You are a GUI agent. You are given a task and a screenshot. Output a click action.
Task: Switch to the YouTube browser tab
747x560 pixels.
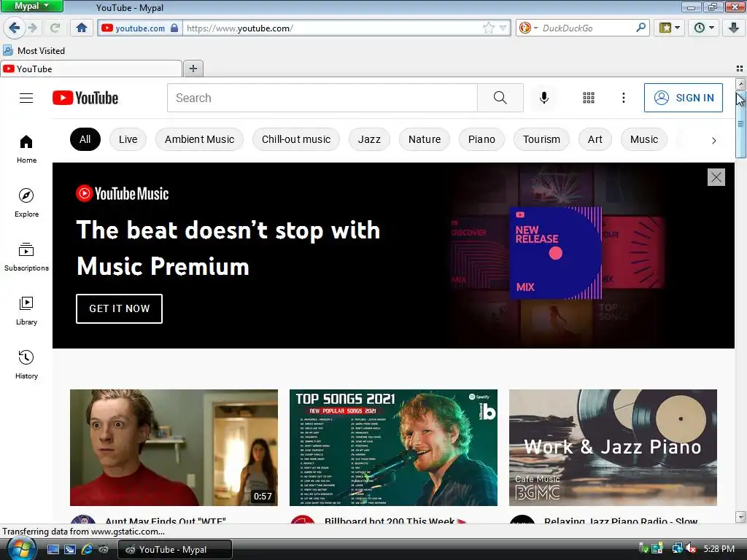91,69
